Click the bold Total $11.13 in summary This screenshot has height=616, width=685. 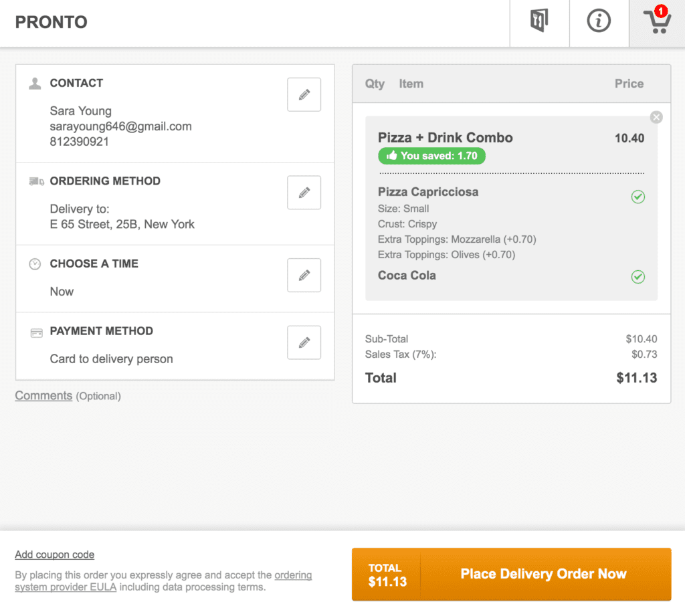pos(637,378)
